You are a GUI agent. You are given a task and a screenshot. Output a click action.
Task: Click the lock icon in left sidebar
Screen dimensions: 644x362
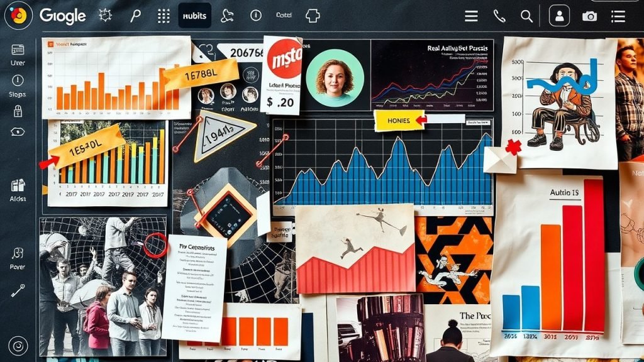pyautogui.click(x=18, y=112)
